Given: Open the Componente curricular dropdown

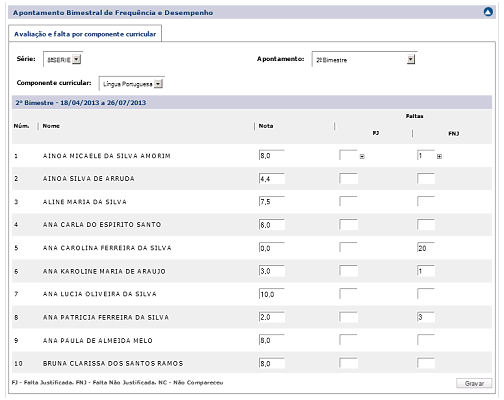Looking at the screenshot, I should tap(131, 84).
